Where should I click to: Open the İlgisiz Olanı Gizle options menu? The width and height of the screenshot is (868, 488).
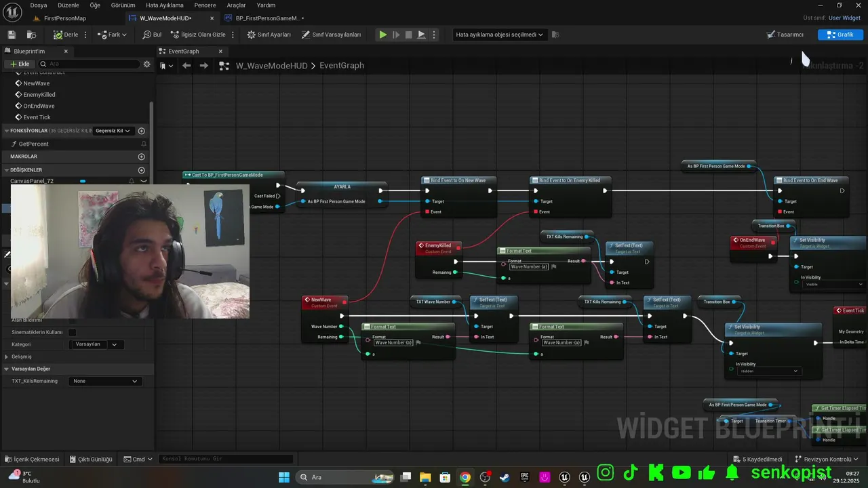click(x=233, y=35)
